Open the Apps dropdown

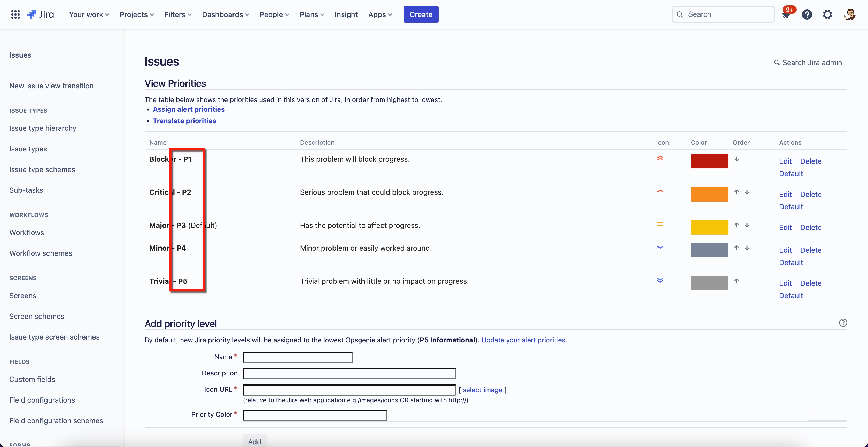point(380,14)
